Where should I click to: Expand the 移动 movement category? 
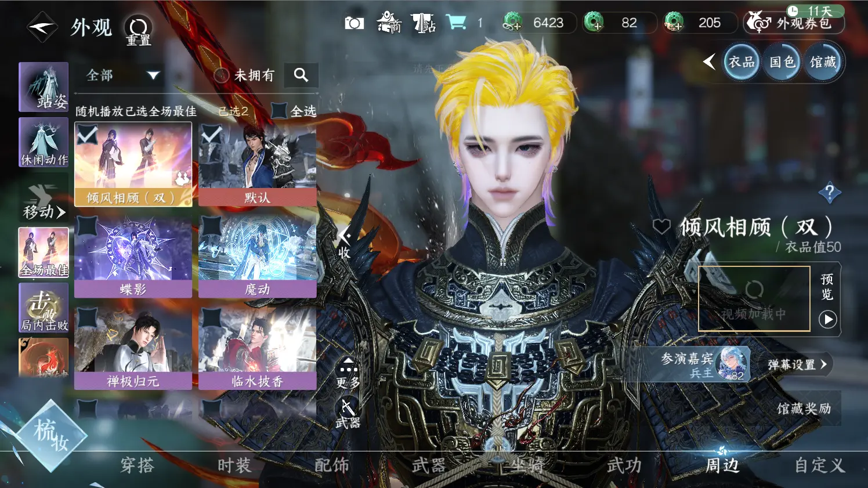point(44,200)
